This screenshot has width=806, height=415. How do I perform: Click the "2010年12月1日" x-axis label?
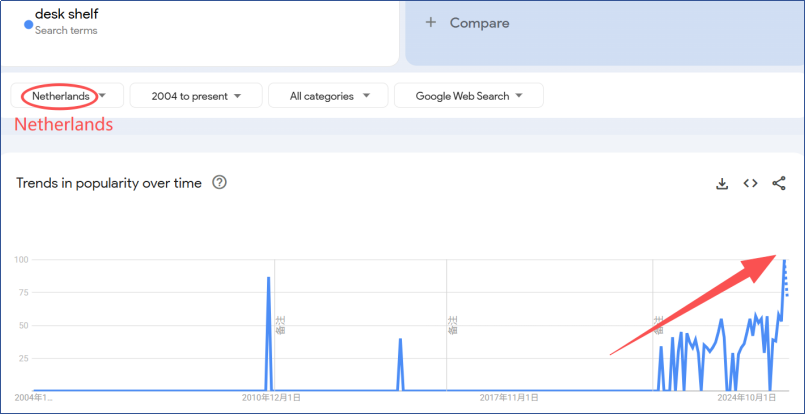click(271, 398)
